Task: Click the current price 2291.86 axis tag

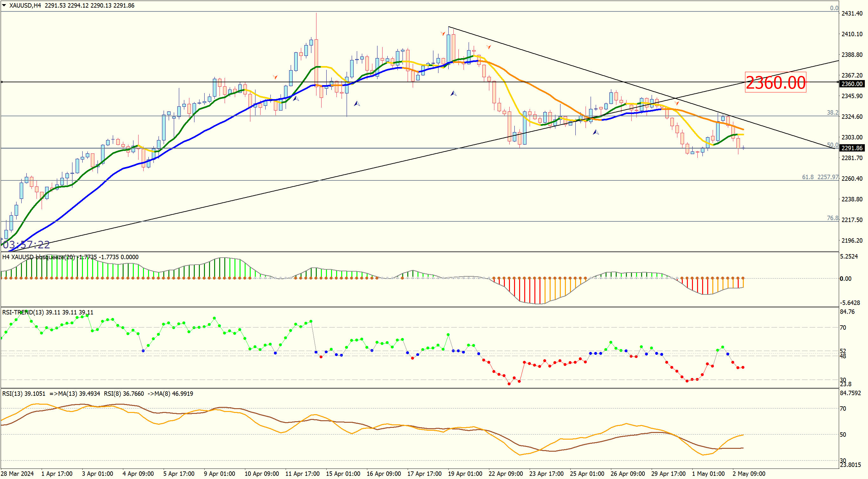Action: (851, 148)
